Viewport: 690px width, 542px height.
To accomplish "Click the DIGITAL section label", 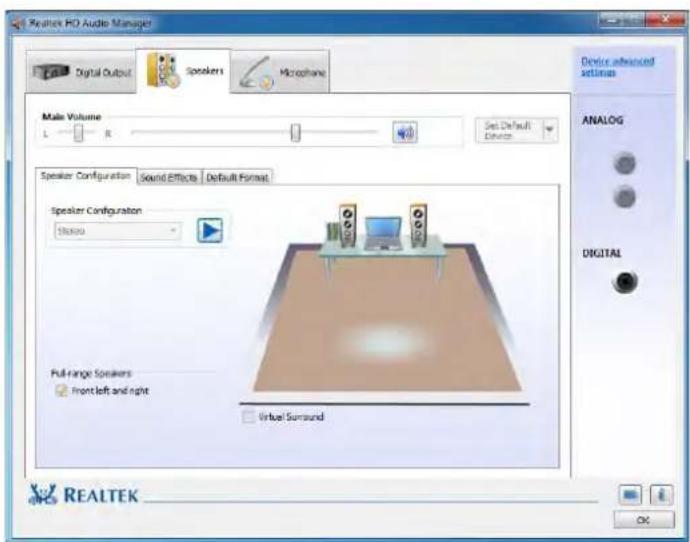I will 602,253.
